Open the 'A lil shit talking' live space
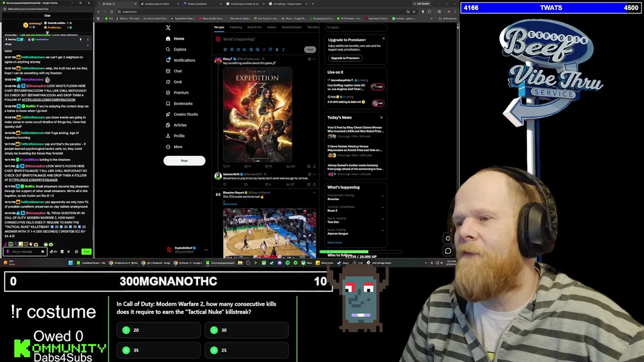This screenshot has width=644, height=362. click(355, 100)
